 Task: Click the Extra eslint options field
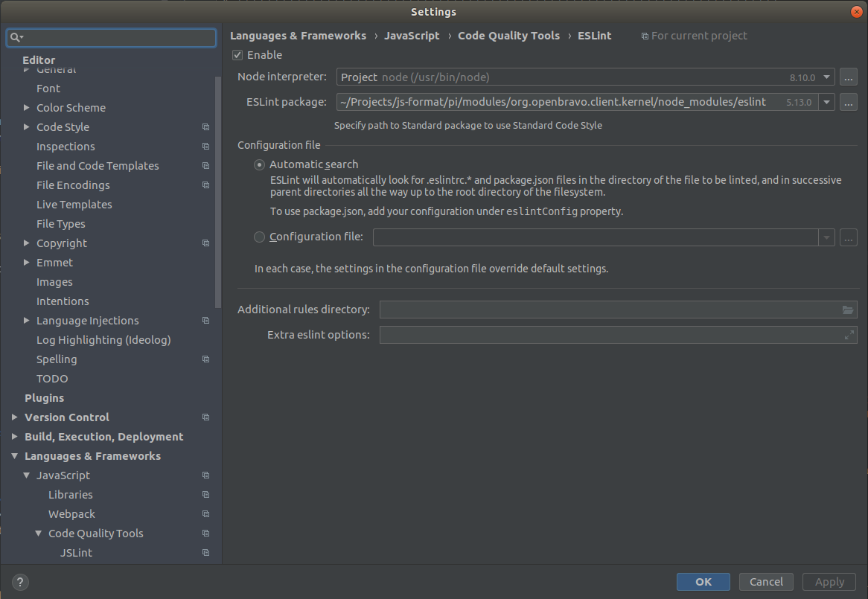610,335
